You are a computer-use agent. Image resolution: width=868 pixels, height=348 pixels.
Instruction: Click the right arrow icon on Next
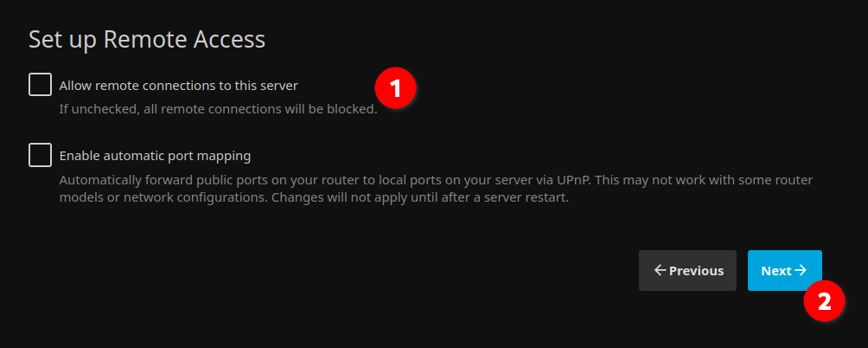[801, 270]
